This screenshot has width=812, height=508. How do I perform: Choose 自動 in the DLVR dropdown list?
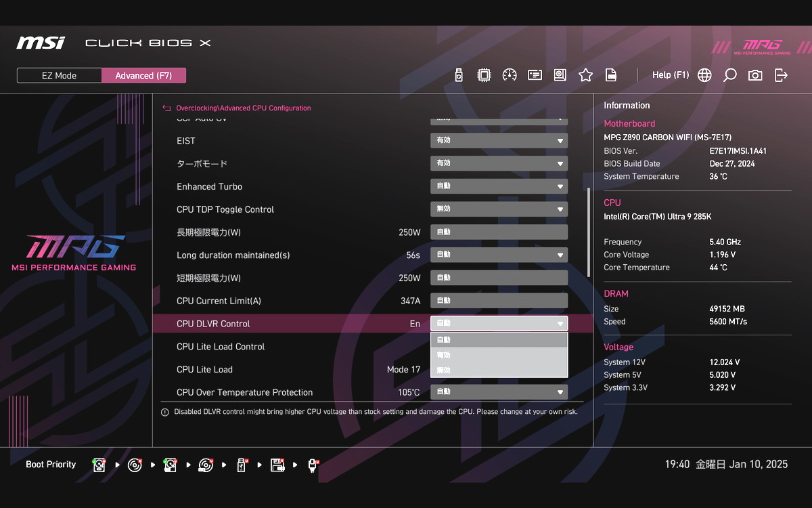(x=499, y=339)
